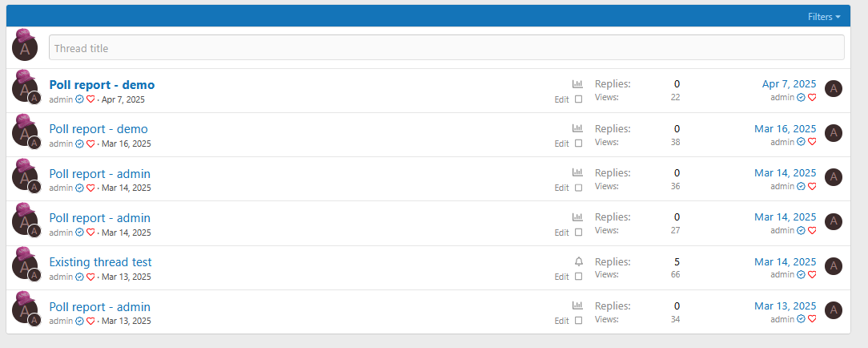Click the last poster avatar on Existing thread test row

coord(833,266)
